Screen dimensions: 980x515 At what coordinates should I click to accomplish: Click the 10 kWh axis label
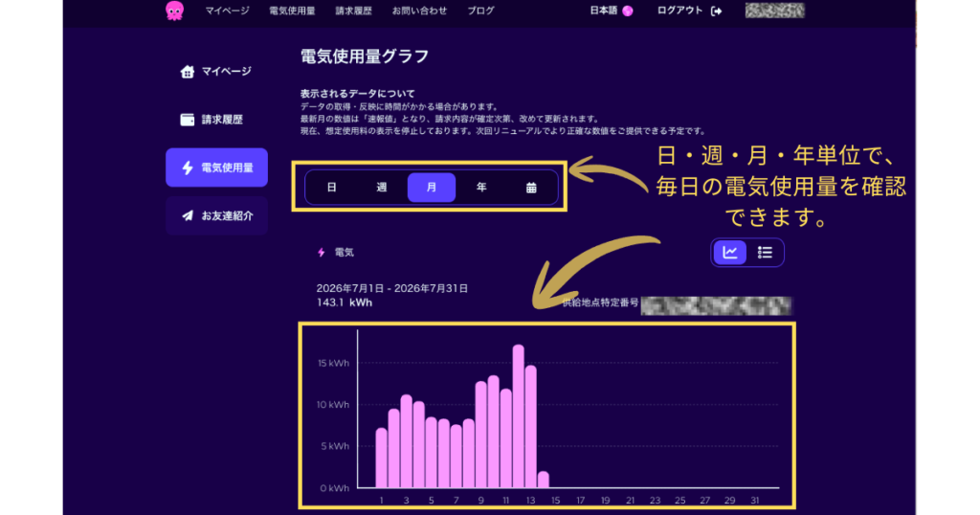pyautogui.click(x=332, y=405)
